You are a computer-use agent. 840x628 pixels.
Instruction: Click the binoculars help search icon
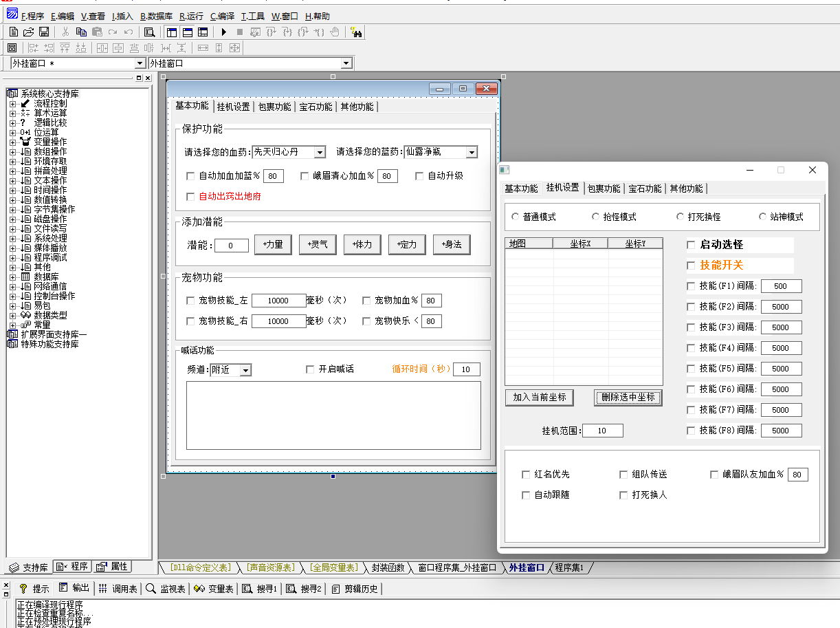356,32
